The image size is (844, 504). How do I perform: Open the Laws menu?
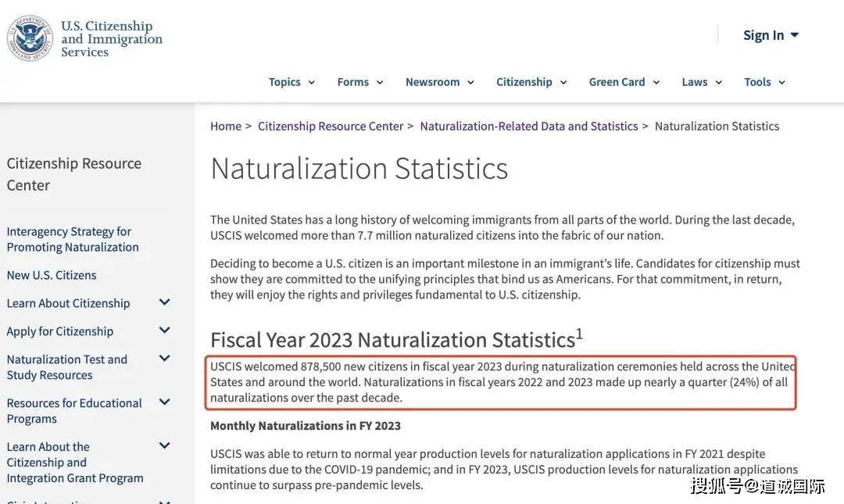701,82
